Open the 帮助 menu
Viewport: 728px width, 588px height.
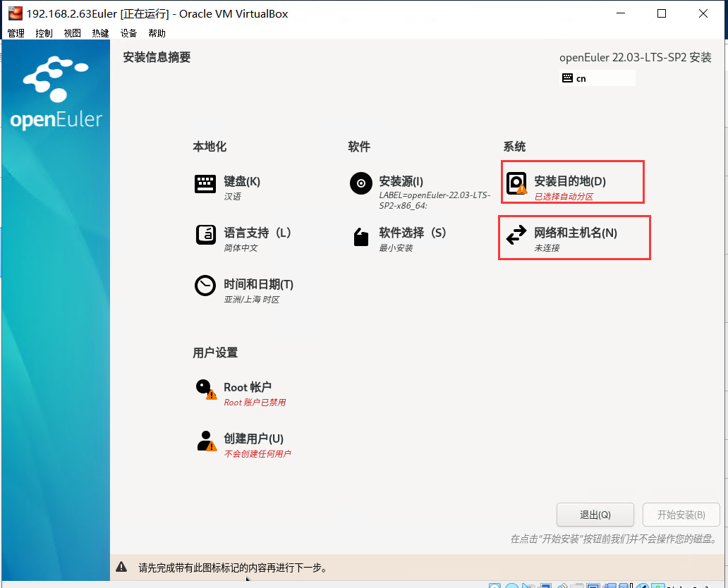pos(157,33)
